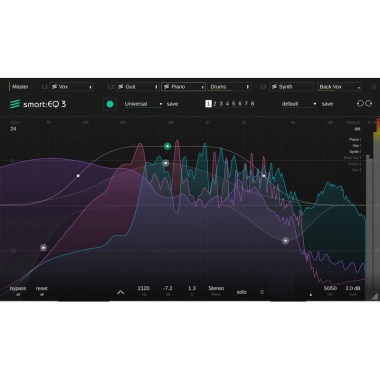Select the low-cut band node at lower left
Screen dimensions: 380x380
pos(43,247)
